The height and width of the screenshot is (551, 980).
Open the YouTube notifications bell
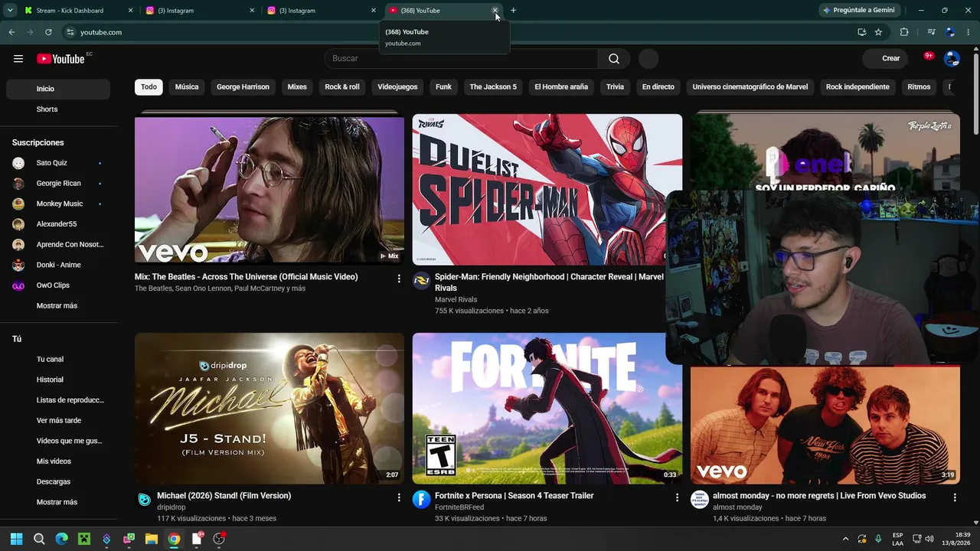click(928, 58)
